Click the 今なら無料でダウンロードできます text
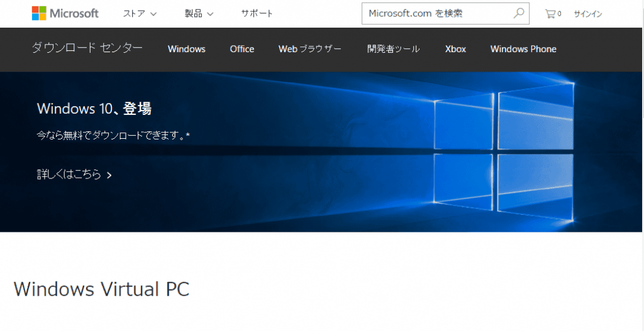Screen dimensions: 644x331 point(113,136)
